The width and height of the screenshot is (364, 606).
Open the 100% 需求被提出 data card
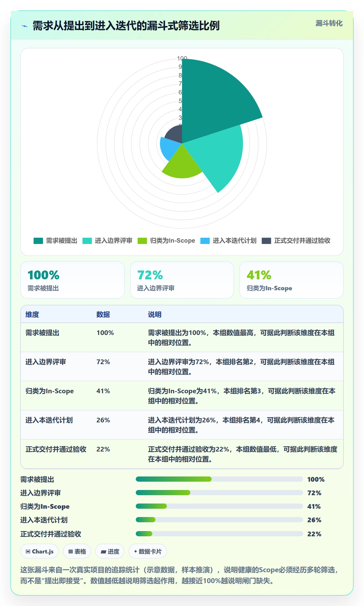click(x=73, y=280)
